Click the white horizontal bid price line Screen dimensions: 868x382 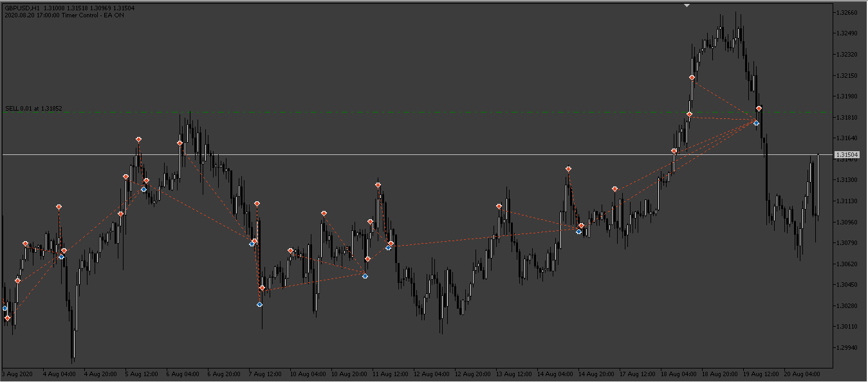coord(417,155)
